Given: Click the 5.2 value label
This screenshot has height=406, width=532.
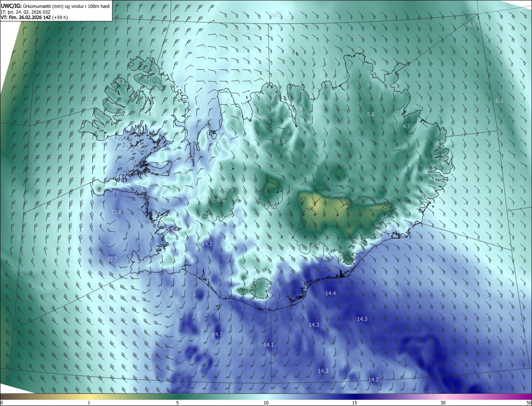Looking at the screenshot, I should (x=216, y=198).
